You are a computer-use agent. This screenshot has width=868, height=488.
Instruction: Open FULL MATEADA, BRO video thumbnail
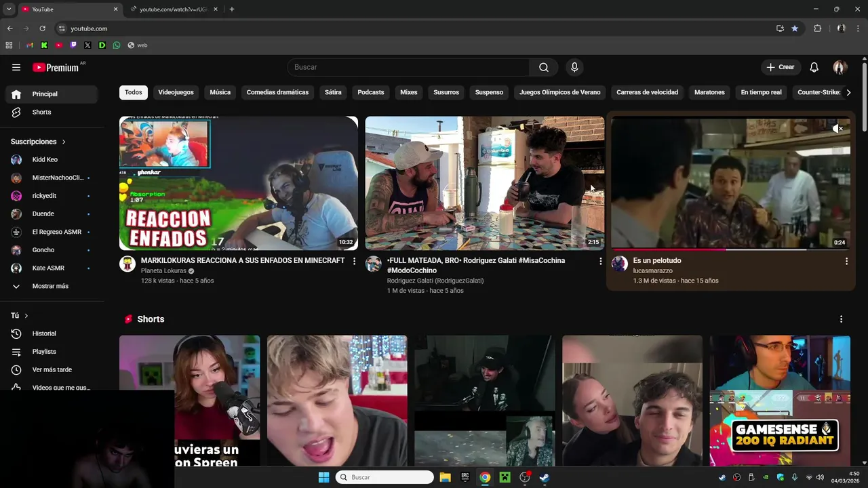coord(485,183)
